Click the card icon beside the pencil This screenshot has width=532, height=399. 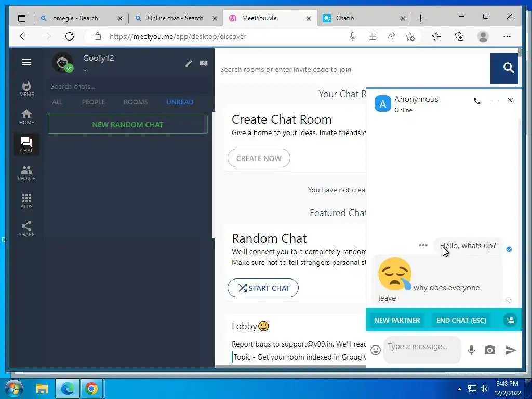pyautogui.click(x=204, y=63)
